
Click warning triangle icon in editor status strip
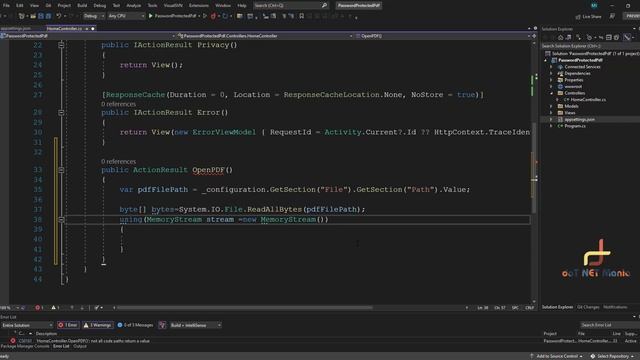[x=53, y=307]
